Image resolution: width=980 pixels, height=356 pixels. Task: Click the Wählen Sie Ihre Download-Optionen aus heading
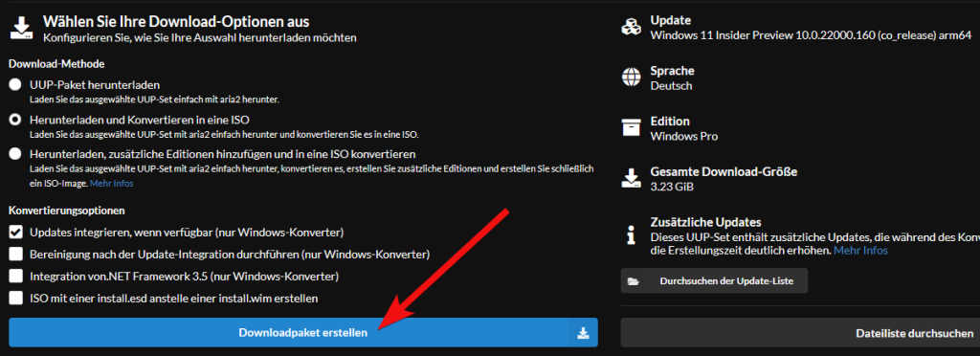[176, 22]
